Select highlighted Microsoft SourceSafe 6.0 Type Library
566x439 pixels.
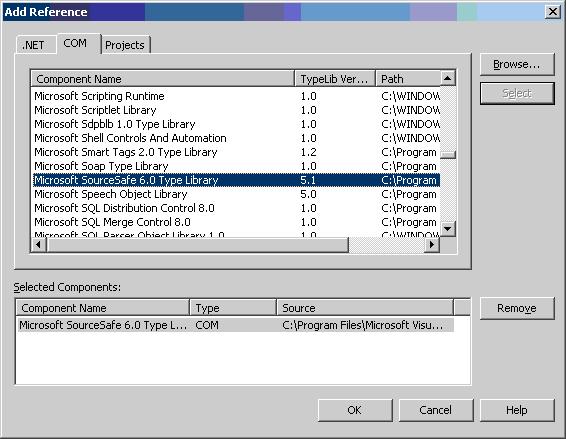point(236,180)
